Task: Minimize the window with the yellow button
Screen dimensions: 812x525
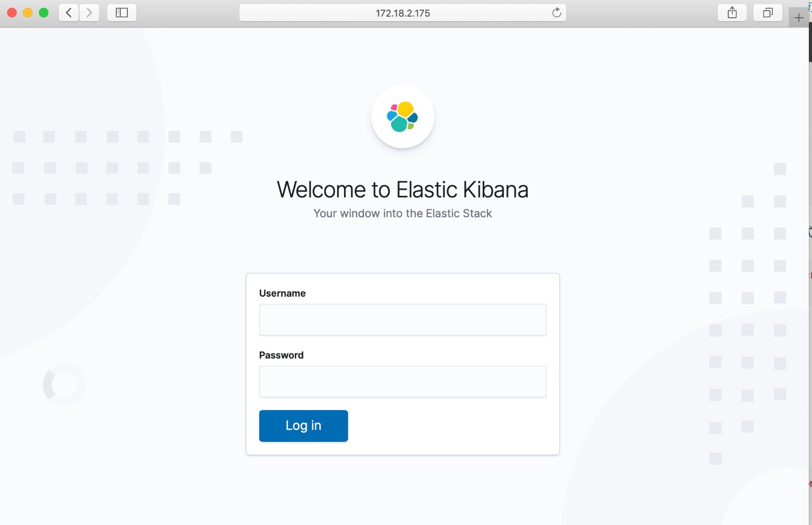Action: (28, 13)
